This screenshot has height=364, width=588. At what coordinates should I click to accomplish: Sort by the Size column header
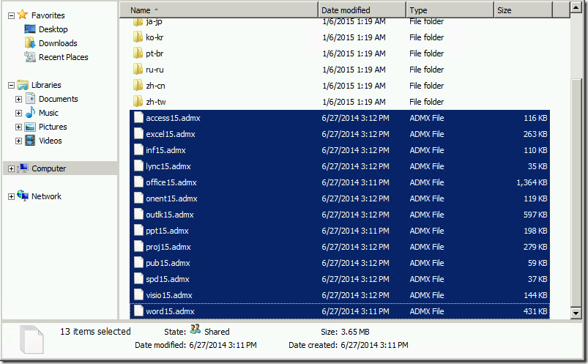tap(523, 10)
